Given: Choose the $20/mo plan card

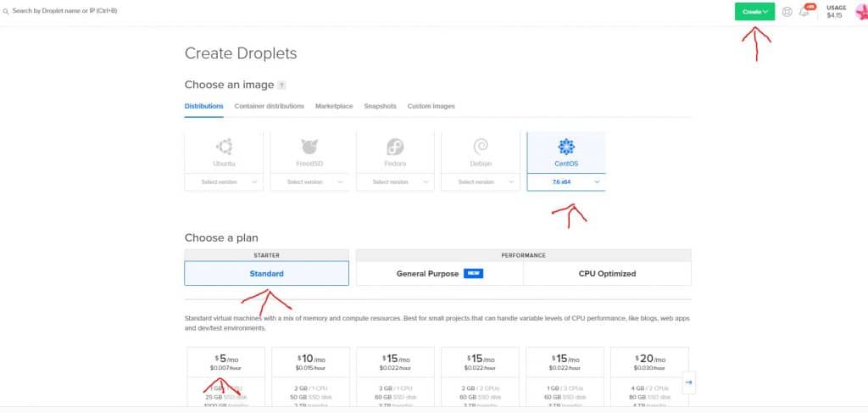Looking at the screenshot, I should tap(650, 377).
